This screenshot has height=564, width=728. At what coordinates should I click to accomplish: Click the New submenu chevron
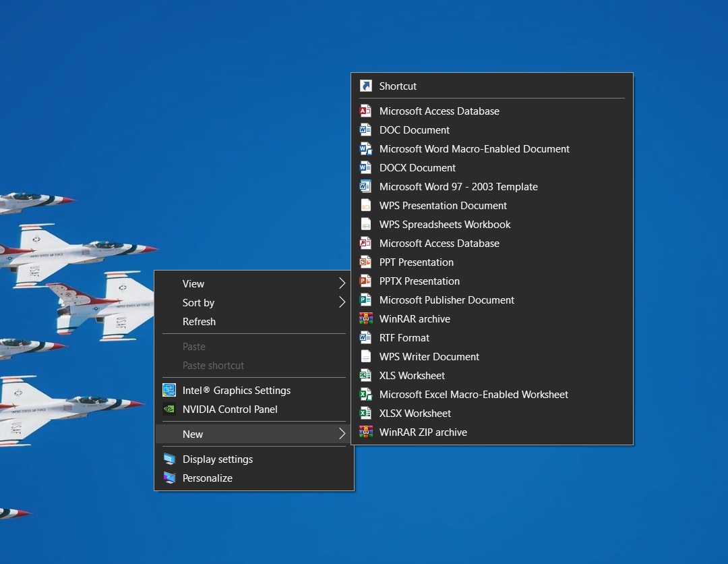coord(342,434)
